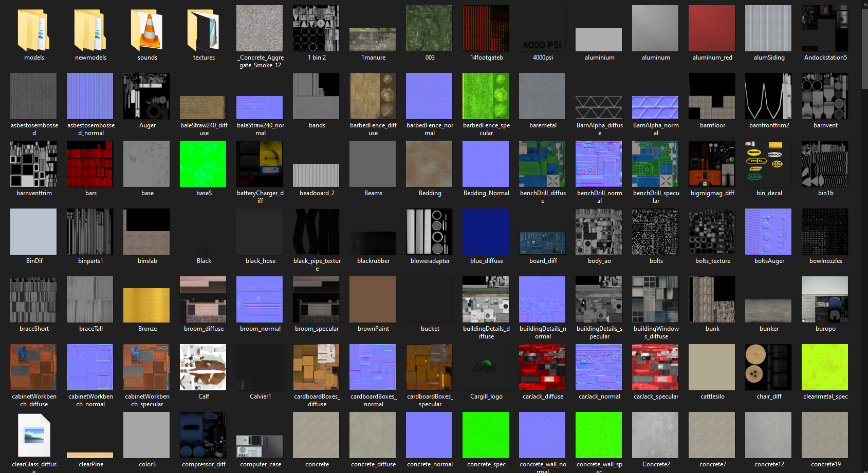Select the barbedFence_diffuse thumbnail

pos(372,96)
